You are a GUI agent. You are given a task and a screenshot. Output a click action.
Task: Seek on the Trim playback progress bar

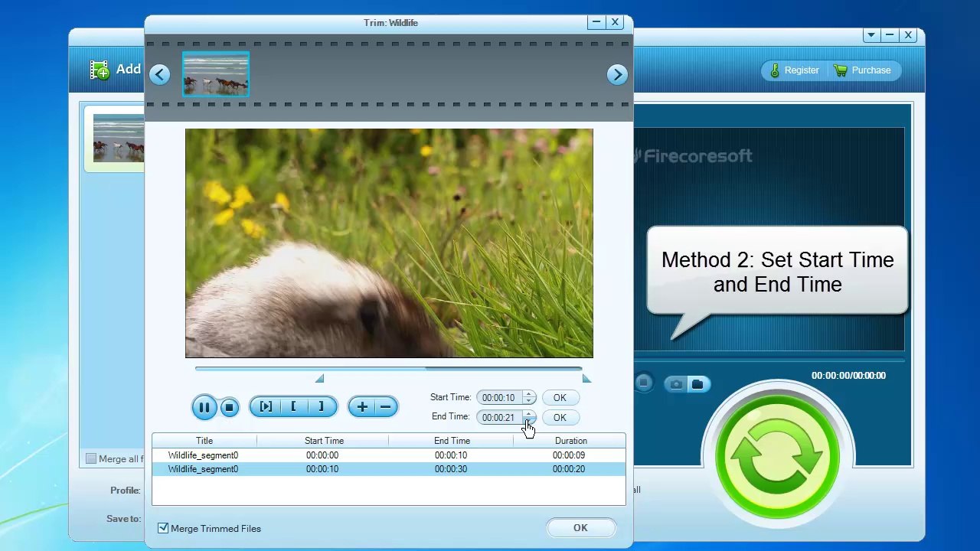point(389,369)
